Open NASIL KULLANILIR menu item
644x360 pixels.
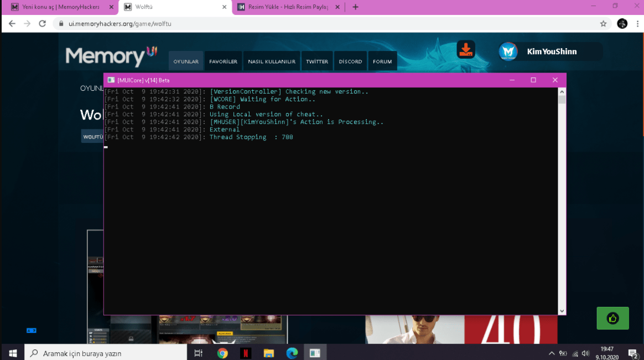(x=272, y=61)
